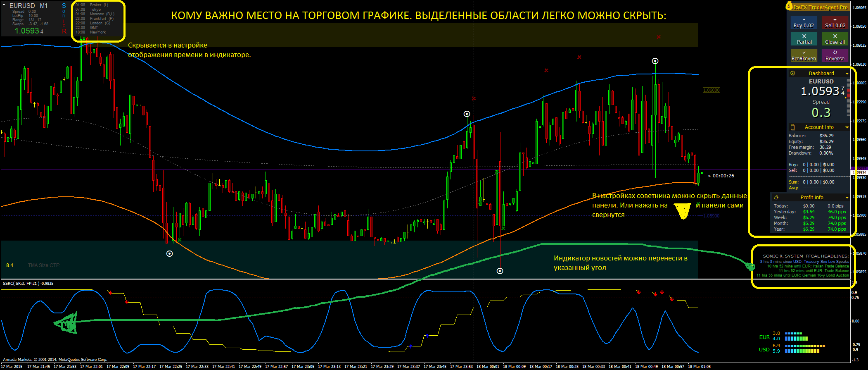Click the Drawdown 0.00% row
Image resolution: width=868 pixels, height=370 pixels.
(811, 153)
